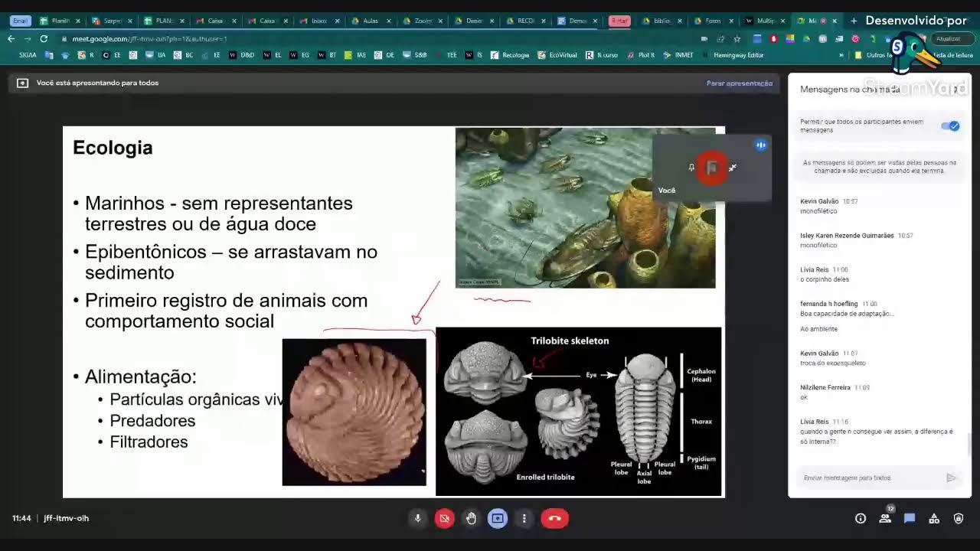Mute the microphone in the call bar
Viewport: 980px width, 551px height.
click(417, 518)
